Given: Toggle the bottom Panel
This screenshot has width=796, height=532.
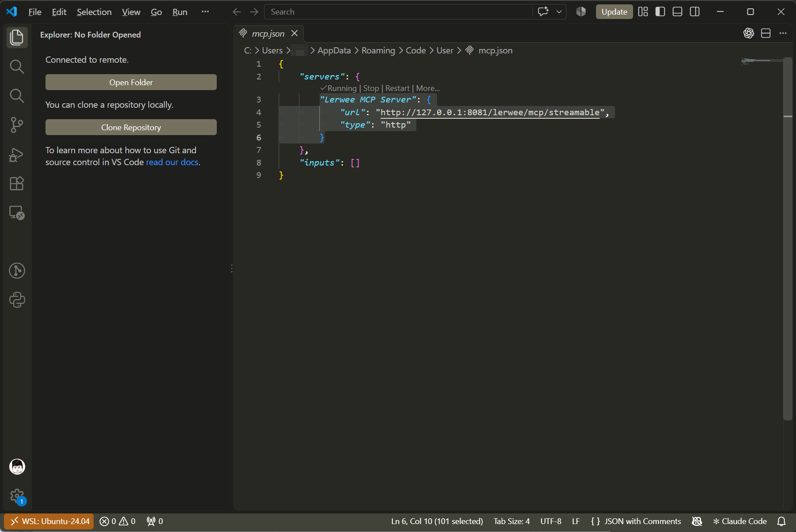Looking at the screenshot, I should click(677, 12).
